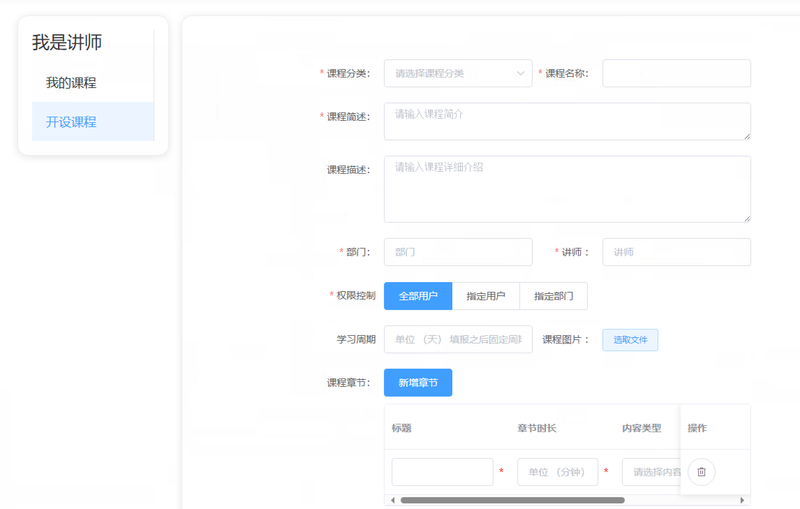Select 全部用户 permission option
Screen dimensions: 800x509
click(418, 296)
